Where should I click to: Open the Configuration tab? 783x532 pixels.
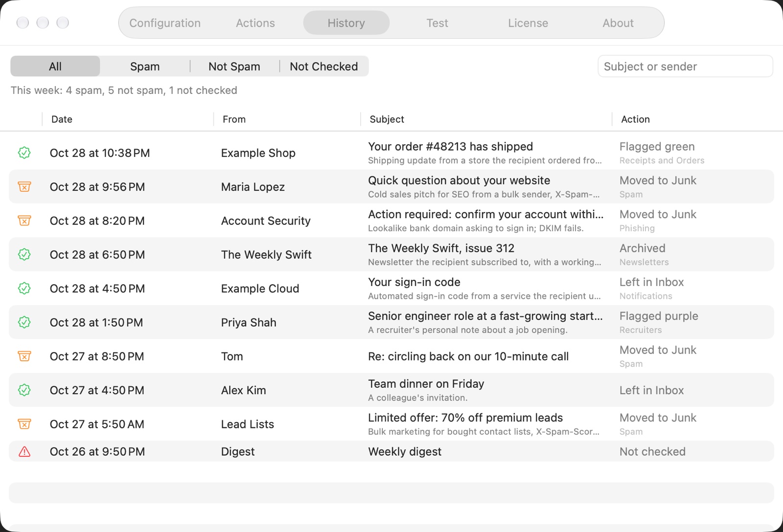pyautogui.click(x=165, y=23)
